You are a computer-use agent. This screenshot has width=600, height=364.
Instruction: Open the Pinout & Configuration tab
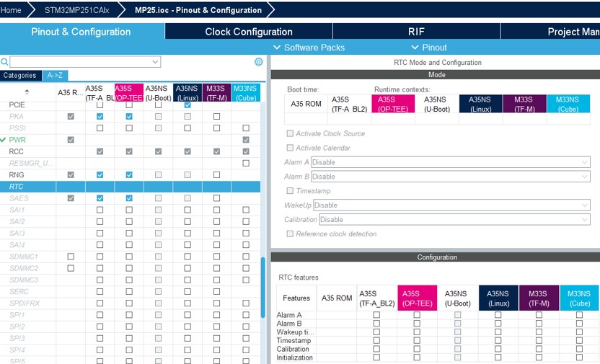81,32
